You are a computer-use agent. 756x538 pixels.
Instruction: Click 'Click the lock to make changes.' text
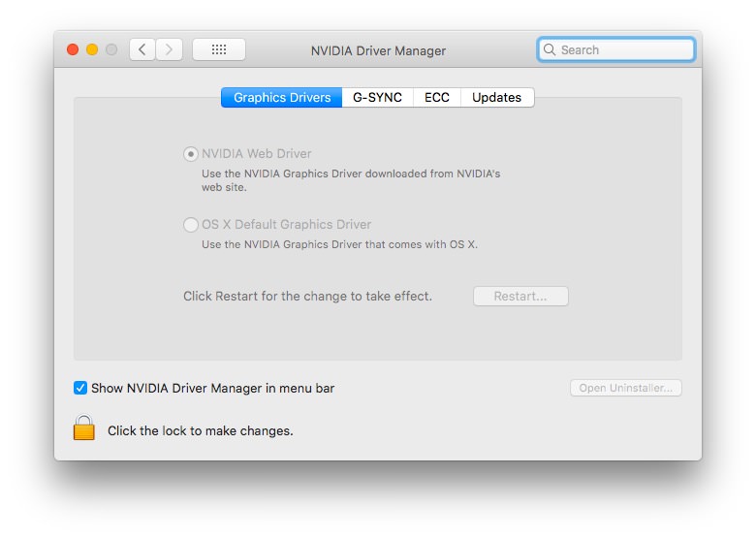(200, 431)
